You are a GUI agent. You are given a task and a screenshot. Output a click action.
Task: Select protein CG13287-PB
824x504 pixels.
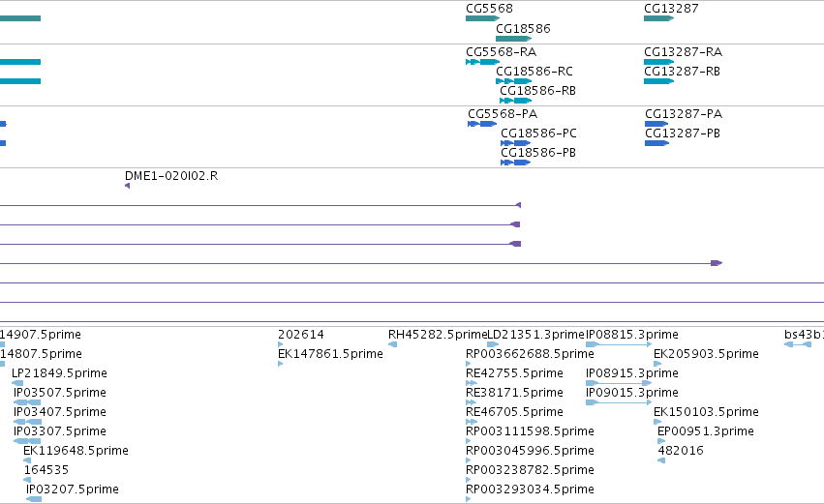tap(683, 133)
